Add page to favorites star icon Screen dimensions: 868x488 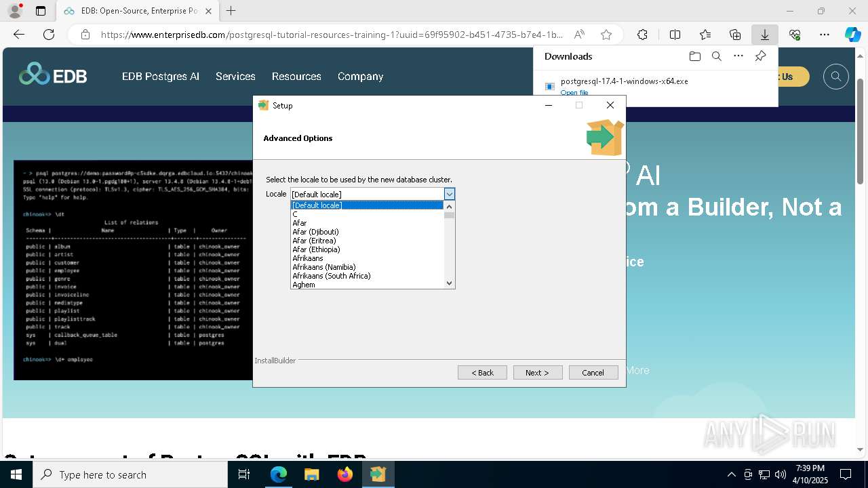(x=606, y=35)
